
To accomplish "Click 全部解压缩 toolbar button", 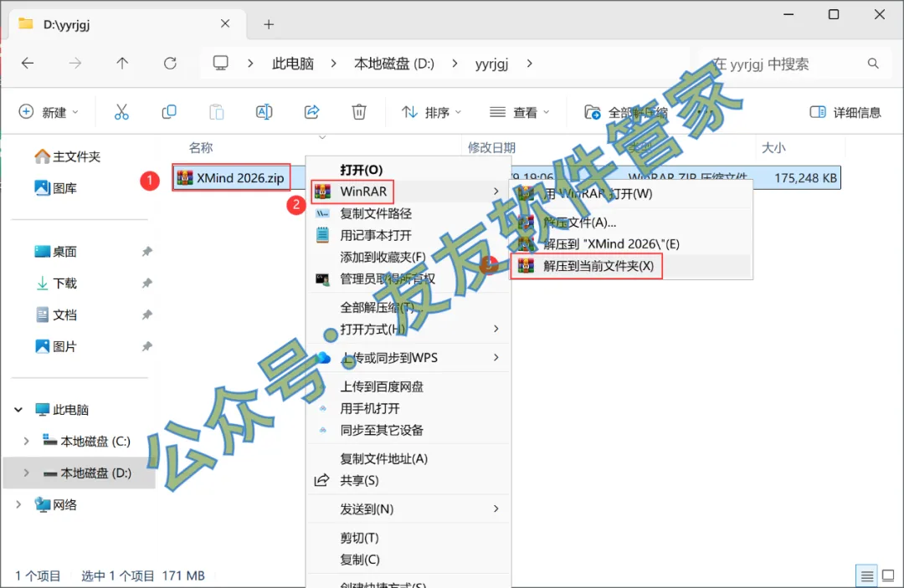I will pos(625,112).
